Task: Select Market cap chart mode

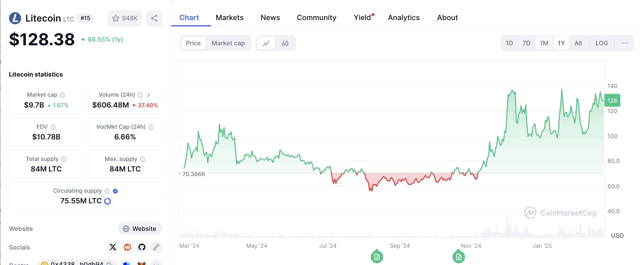Action: pos(228,43)
